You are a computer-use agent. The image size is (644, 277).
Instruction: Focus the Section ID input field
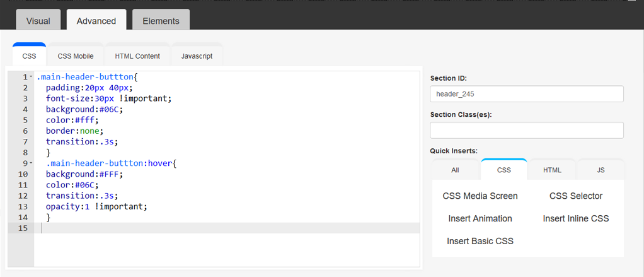(x=527, y=94)
